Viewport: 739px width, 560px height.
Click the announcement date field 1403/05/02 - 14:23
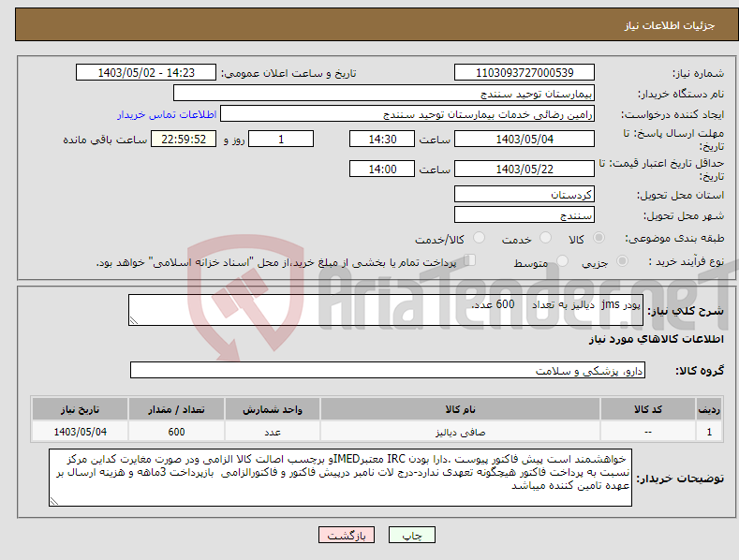tap(146, 73)
